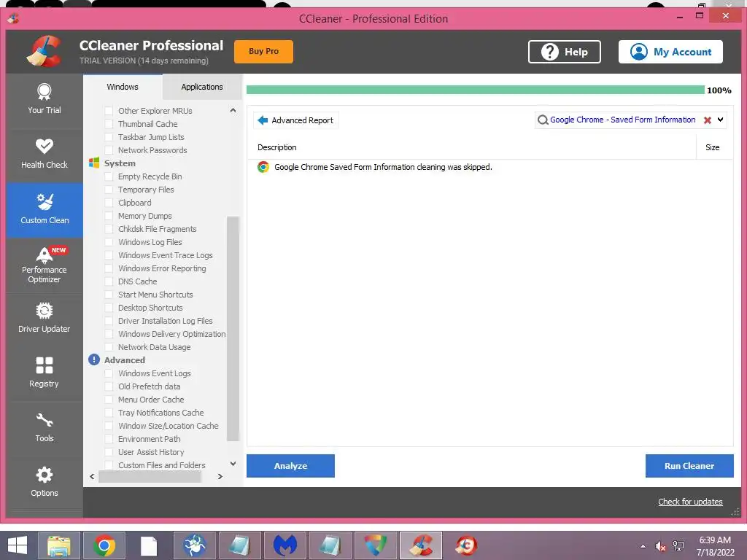Click the network tray icon
The height and width of the screenshot is (560, 747).
pyautogui.click(x=678, y=546)
